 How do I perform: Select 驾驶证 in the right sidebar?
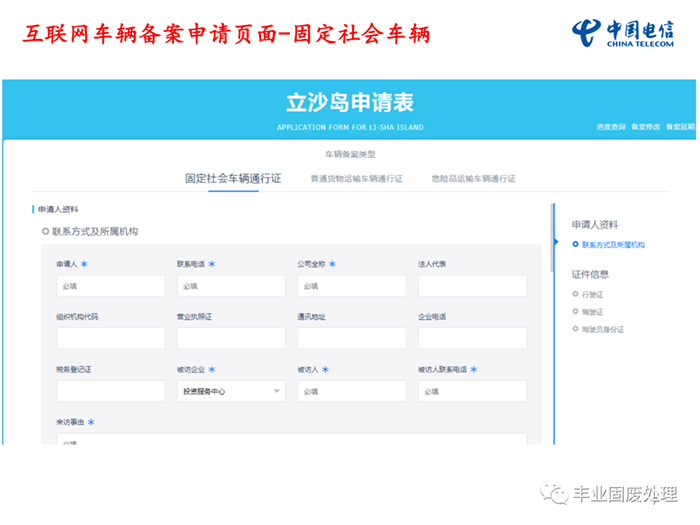593,312
